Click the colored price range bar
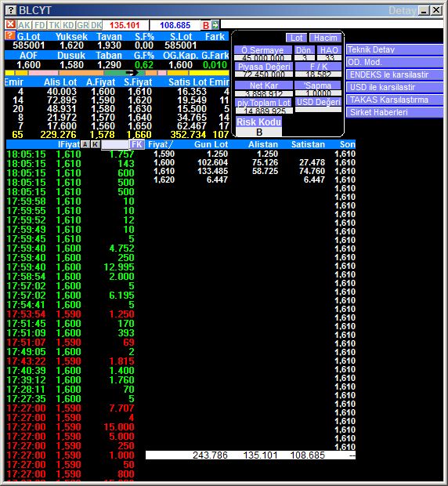 [x=117, y=73]
